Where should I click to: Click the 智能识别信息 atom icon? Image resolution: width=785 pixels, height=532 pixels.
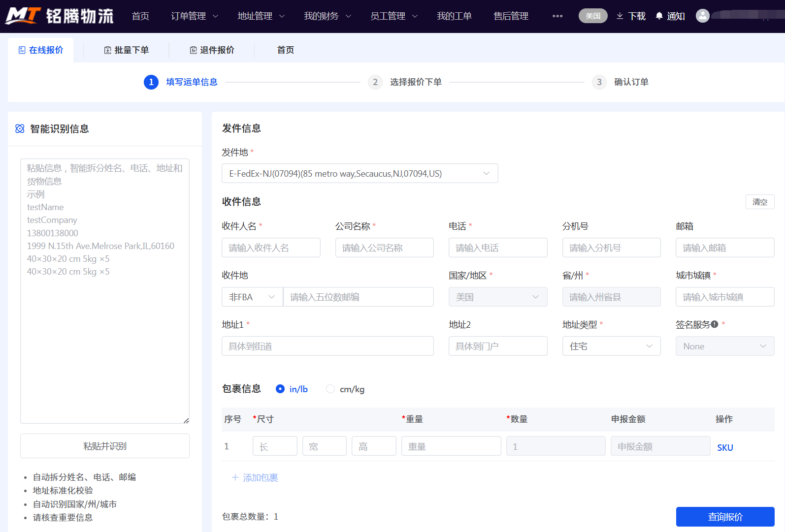point(20,128)
